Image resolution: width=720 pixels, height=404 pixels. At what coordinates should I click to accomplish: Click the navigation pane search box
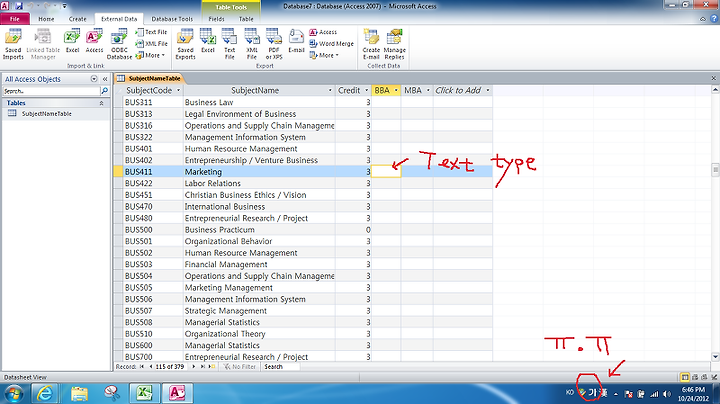[51, 91]
